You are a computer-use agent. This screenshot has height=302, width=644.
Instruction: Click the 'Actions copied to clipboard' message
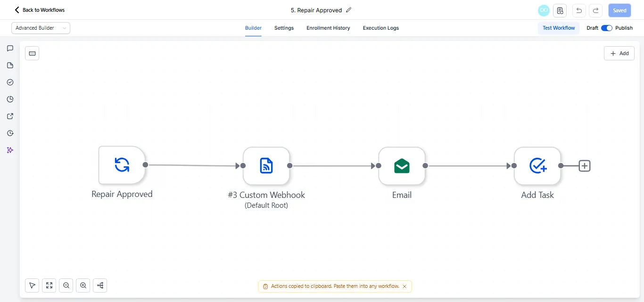[335, 286]
